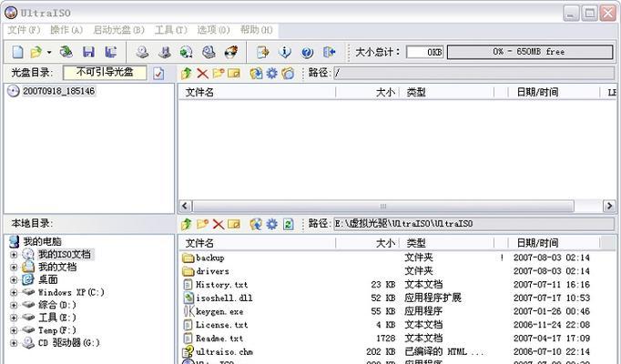Click the local 路径 path field
This screenshot has height=364, width=621.
[x=473, y=224]
